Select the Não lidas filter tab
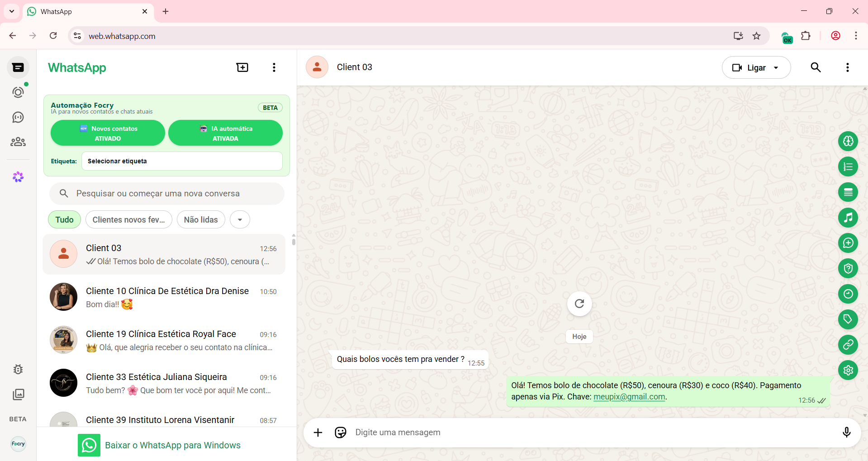Screen dimensions: 868x461 click(201, 220)
